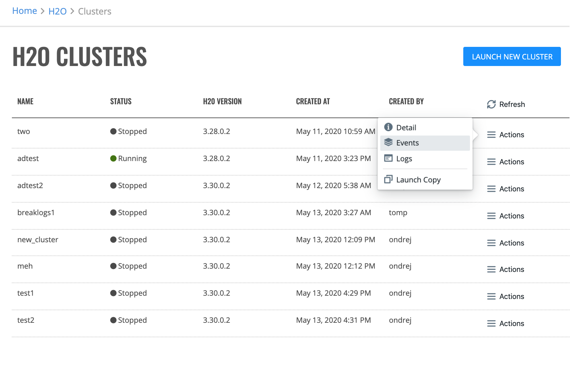This screenshot has height=365, width=588.
Task: Click 'May 11, 2020 10:59 AM' date
Action: [x=336, y=131]
